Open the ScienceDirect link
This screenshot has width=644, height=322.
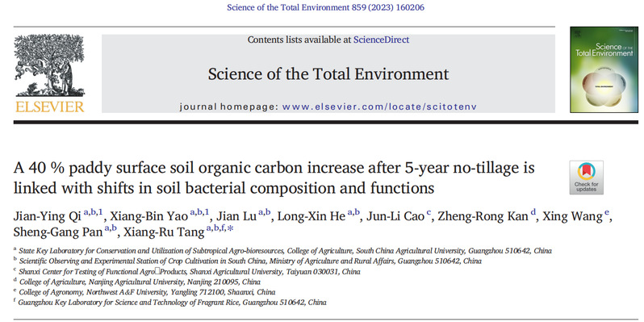pyautogui.click(x=381, y=40)
